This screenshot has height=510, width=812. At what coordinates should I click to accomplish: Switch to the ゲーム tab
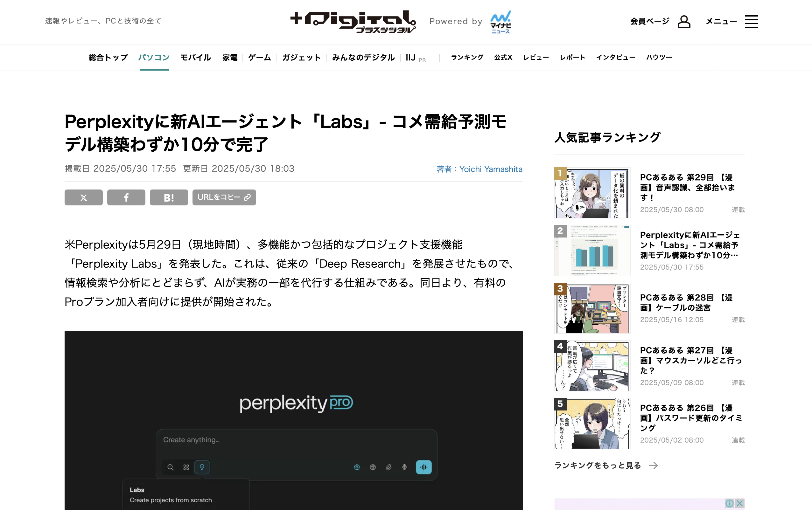click(260, 57)
